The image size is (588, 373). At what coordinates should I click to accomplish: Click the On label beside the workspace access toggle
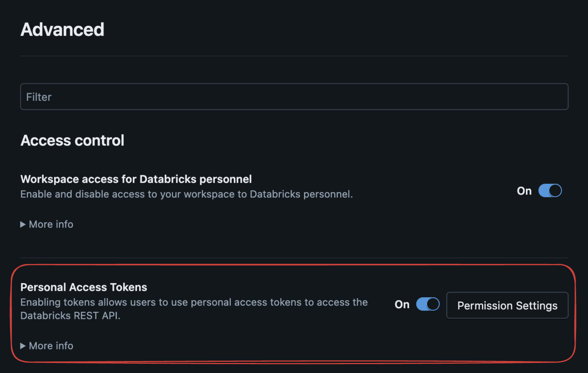[524, 190]
